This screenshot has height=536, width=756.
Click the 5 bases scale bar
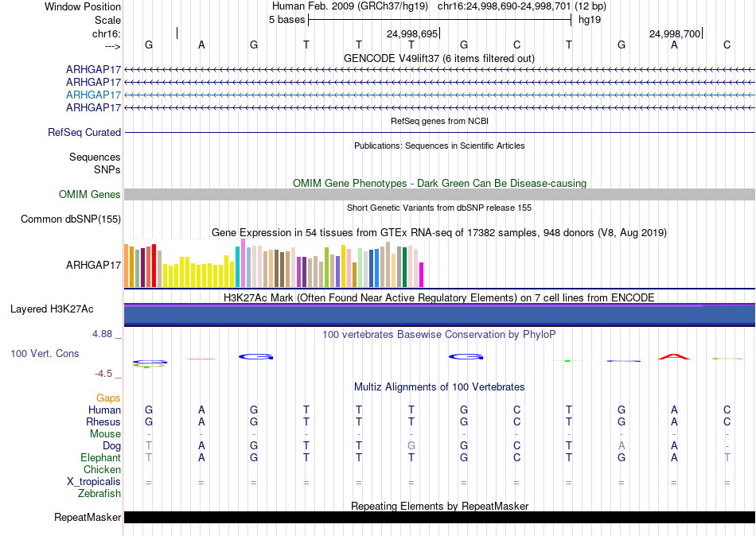pyautogui.click(x=439, y=20)
